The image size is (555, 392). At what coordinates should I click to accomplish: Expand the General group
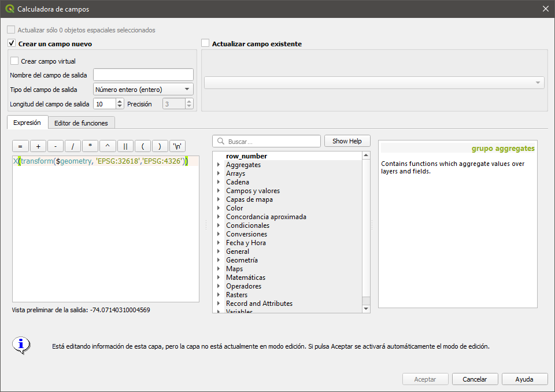(219, 252)
